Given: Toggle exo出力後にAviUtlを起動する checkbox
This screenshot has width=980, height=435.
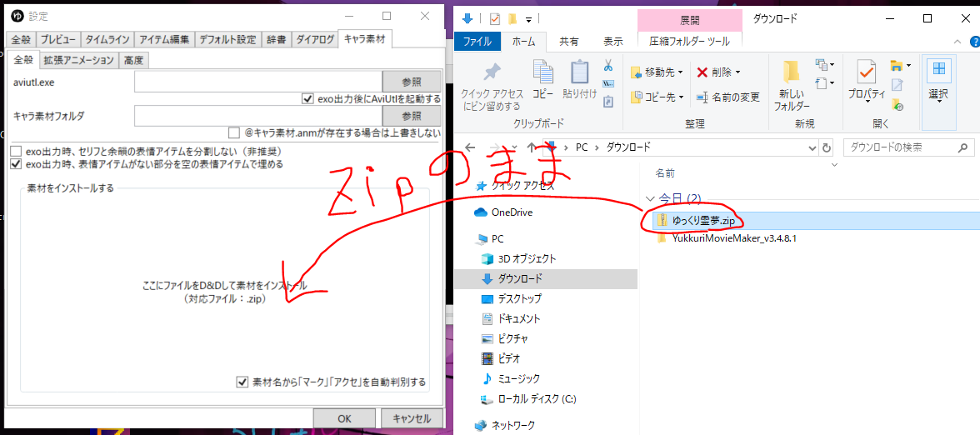Looking at the screenshot, I should click(307, 98).
